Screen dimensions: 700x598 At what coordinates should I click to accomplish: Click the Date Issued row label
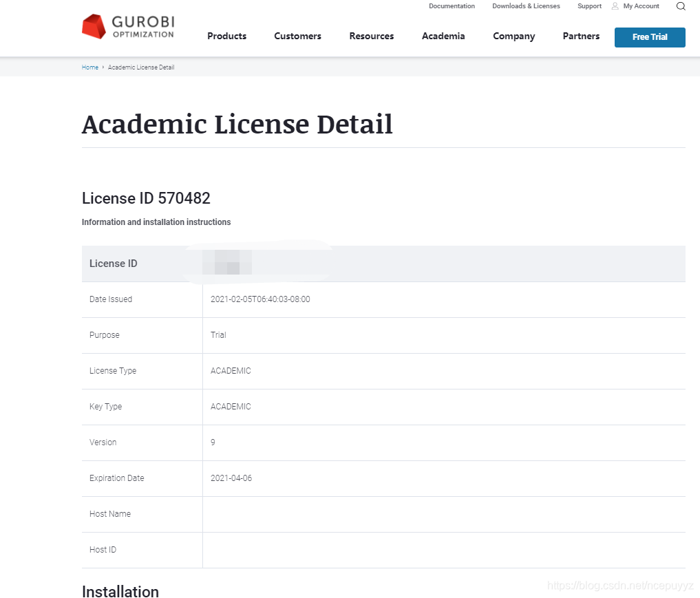(111, 299)
